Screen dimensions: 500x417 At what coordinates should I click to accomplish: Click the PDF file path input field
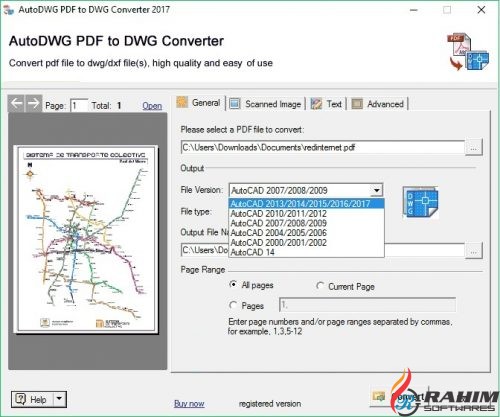pos(323,147)
